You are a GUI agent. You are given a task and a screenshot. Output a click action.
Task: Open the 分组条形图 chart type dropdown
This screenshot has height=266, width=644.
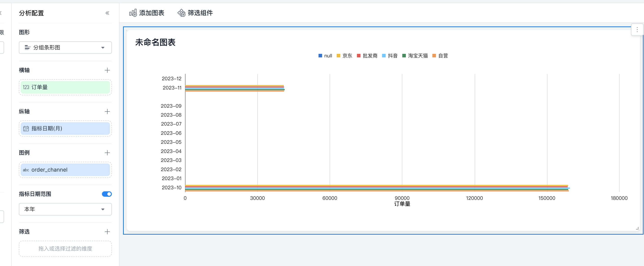tap(65, 48)
